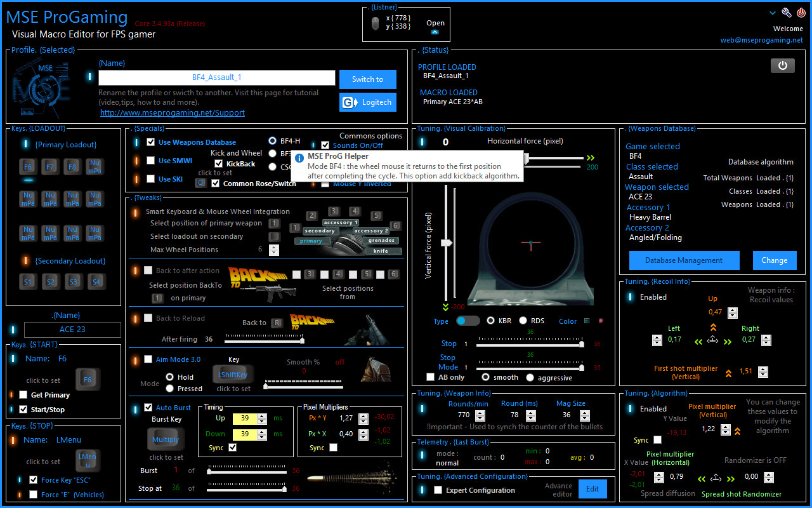
Task: Click the Multiply burst key
Action: 166,439
